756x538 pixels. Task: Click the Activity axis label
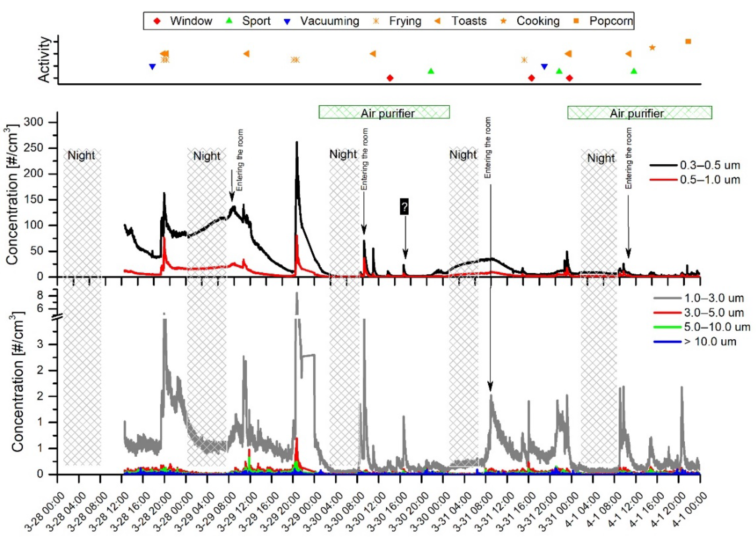pos(44,60)
